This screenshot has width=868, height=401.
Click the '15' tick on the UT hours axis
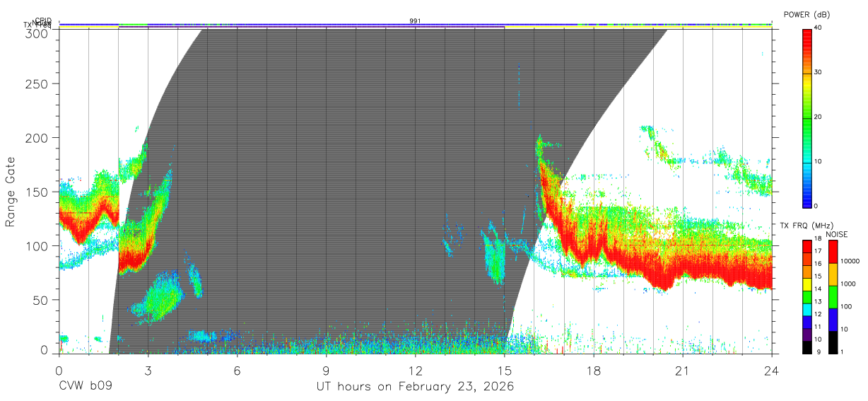coord(504,371)
